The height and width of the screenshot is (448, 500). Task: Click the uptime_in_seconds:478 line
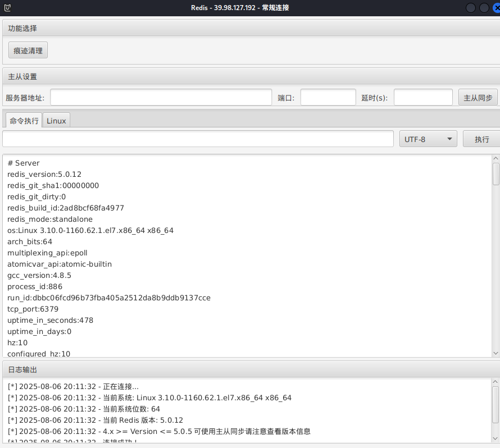51,320
